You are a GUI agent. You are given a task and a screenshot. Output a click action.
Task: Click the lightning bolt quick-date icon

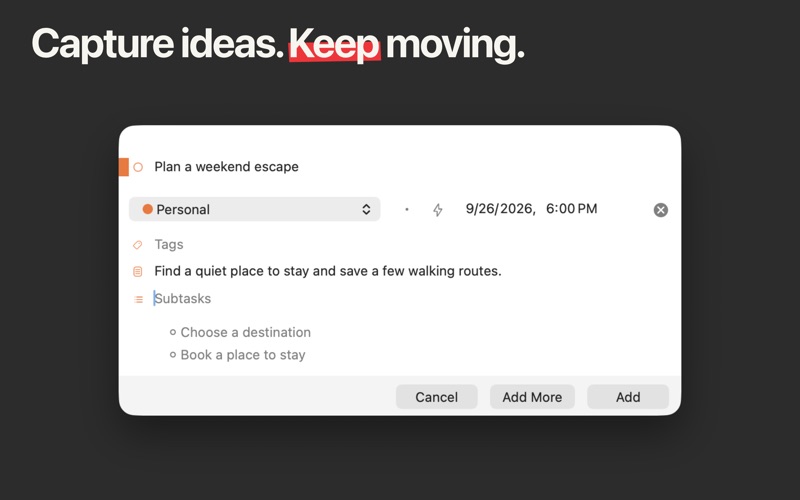coord(438,210)
